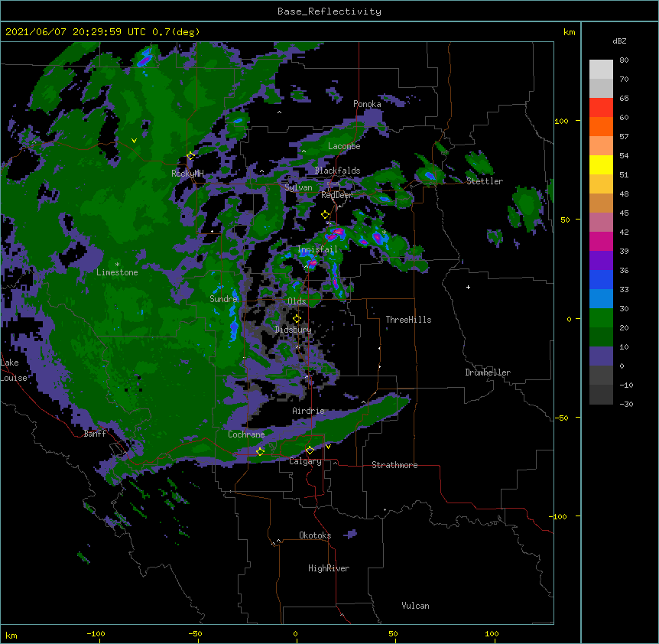Click the light grey 80 to 70 dBZ swatch
The width and height of the screenshot is (659, 644).
click(601, 70)
